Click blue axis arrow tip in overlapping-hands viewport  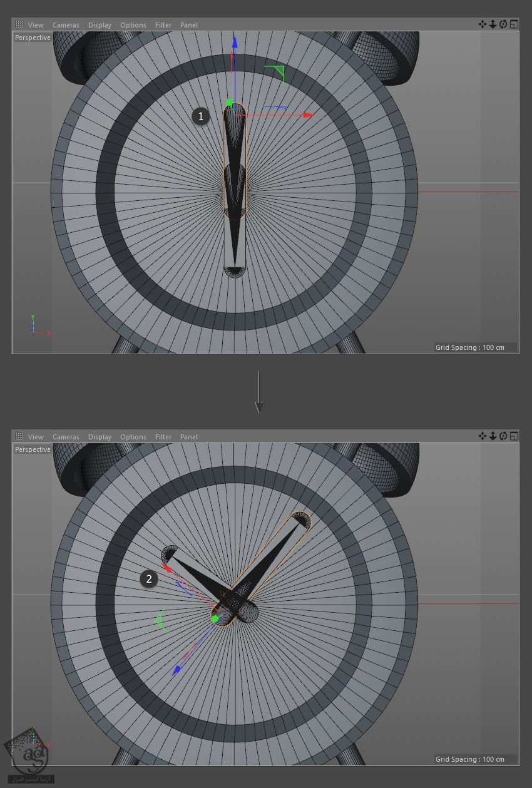click(235, 42)
